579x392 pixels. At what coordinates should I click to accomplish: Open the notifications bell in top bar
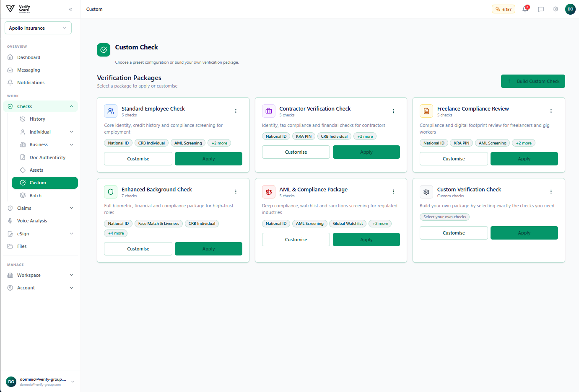coord(525,9)
